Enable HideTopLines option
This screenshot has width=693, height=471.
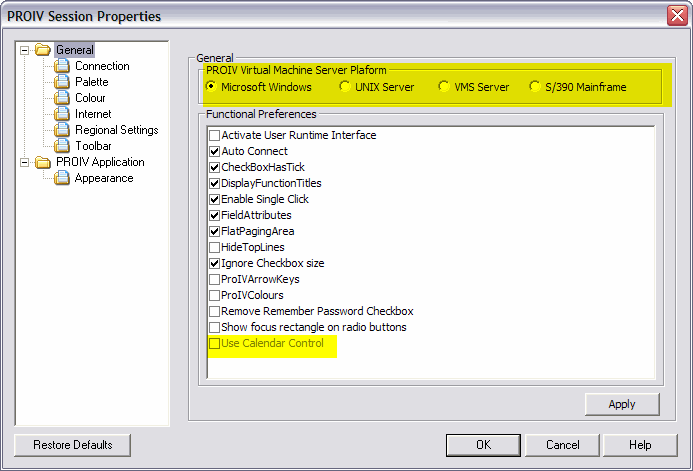(x=214, y=247)
